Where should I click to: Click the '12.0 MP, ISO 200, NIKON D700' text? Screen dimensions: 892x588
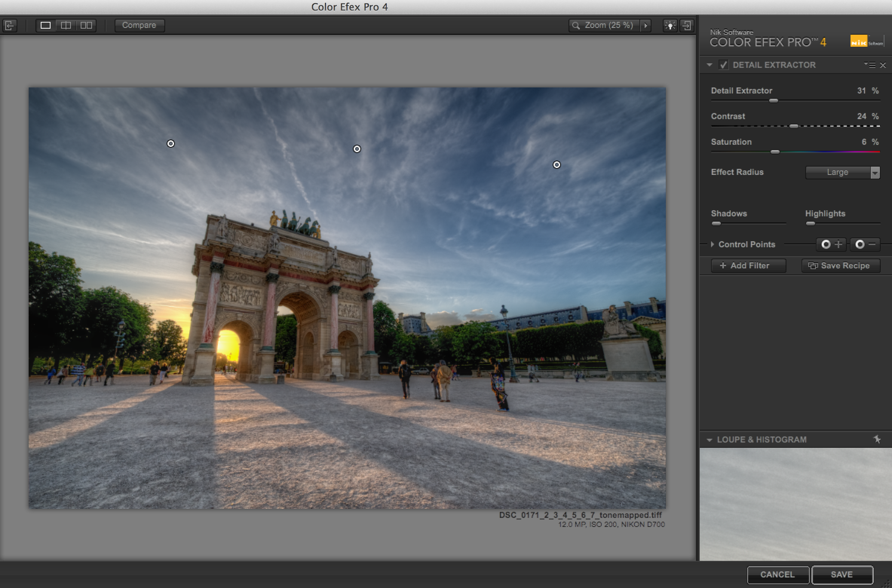(x=611, y=525)
